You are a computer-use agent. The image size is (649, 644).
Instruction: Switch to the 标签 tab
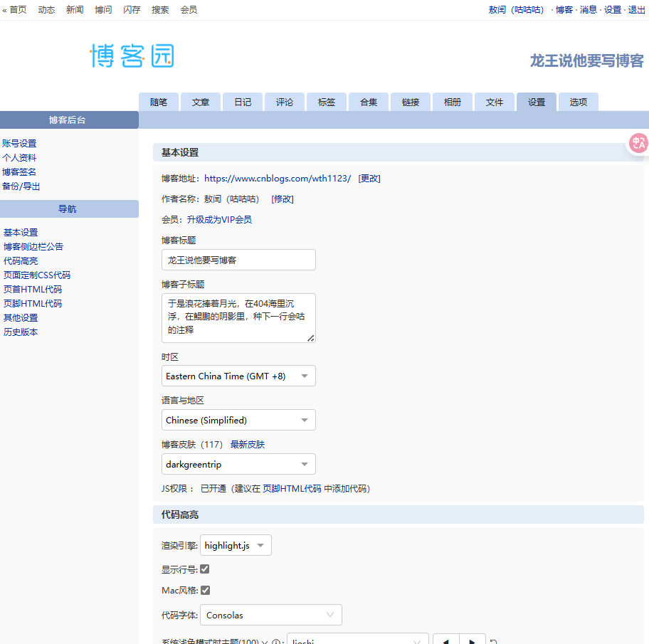point(326,102)
